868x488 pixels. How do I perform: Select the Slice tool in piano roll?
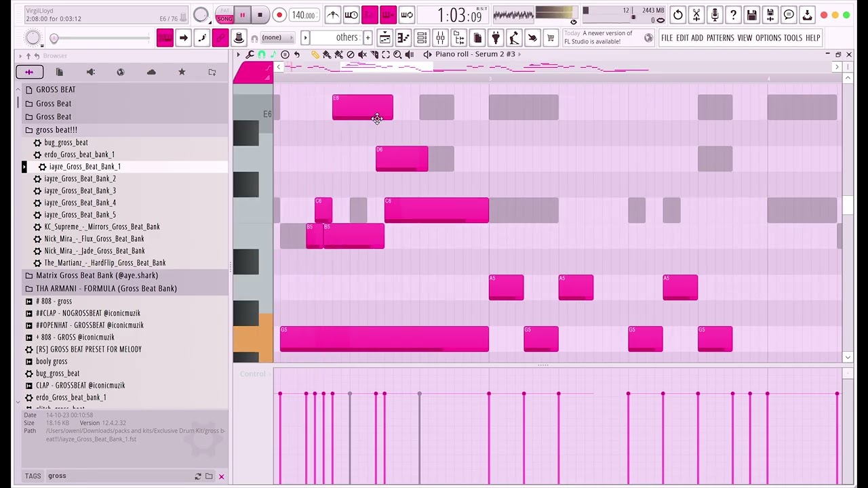[x=374, y=54]
